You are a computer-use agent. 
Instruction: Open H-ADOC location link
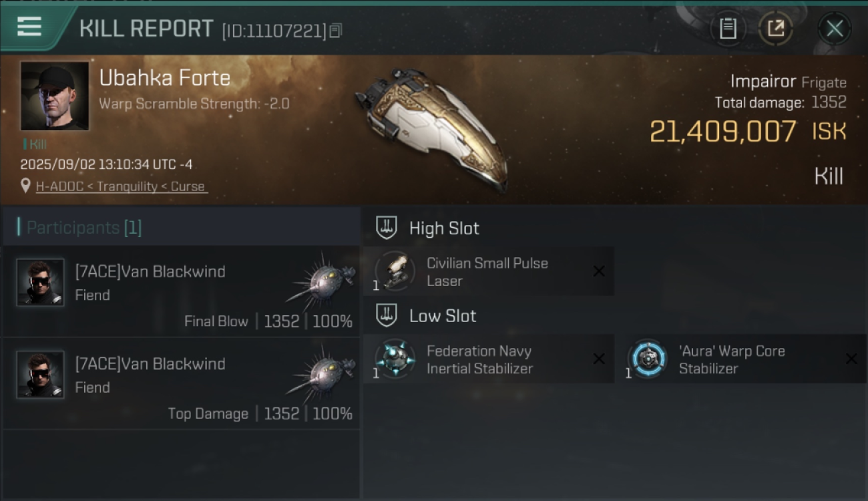(x=122, y=186)
